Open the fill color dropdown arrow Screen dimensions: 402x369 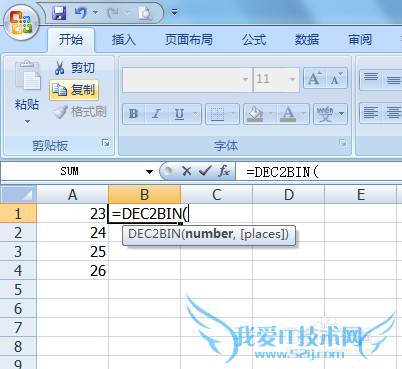pos(271,114)
